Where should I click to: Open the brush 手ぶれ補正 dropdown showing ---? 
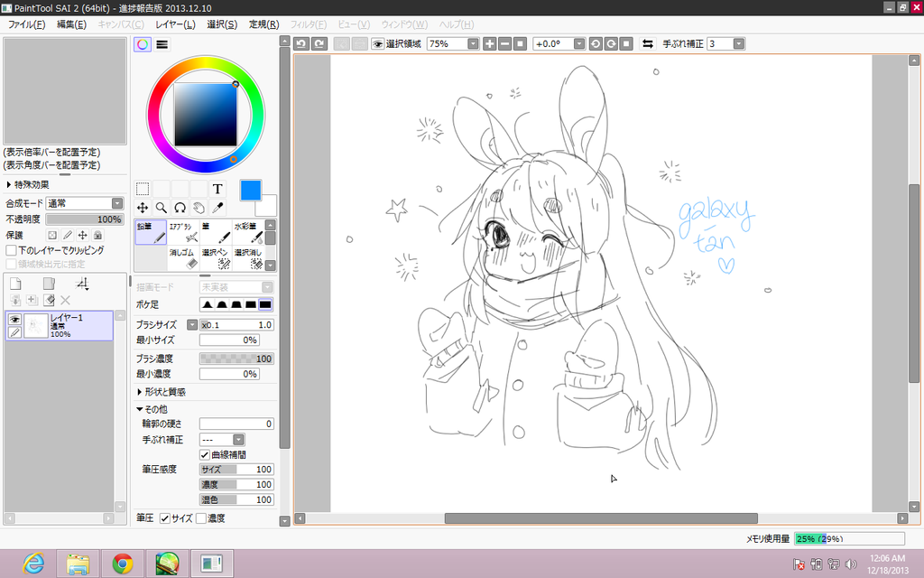point(238,440)
